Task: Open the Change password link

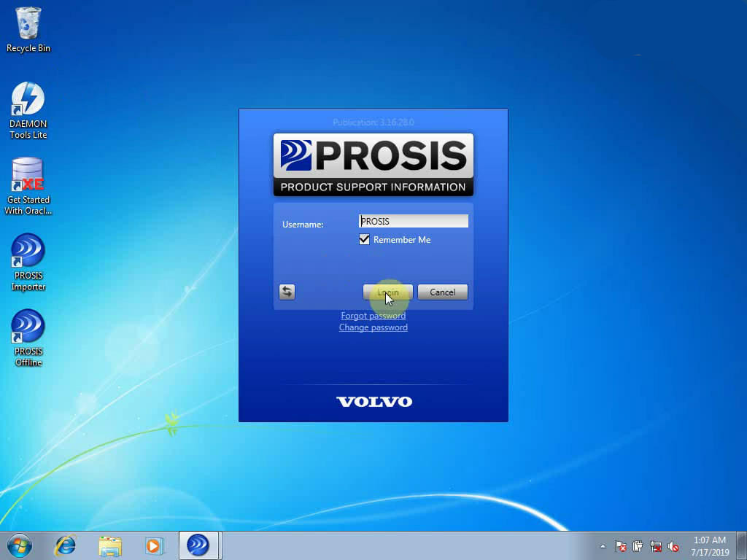Action: [x=373, y=327]
